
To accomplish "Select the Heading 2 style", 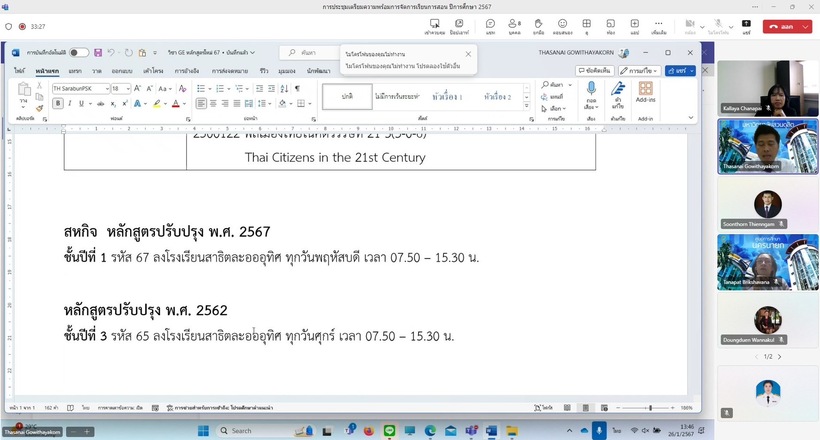I will point(497,97).
